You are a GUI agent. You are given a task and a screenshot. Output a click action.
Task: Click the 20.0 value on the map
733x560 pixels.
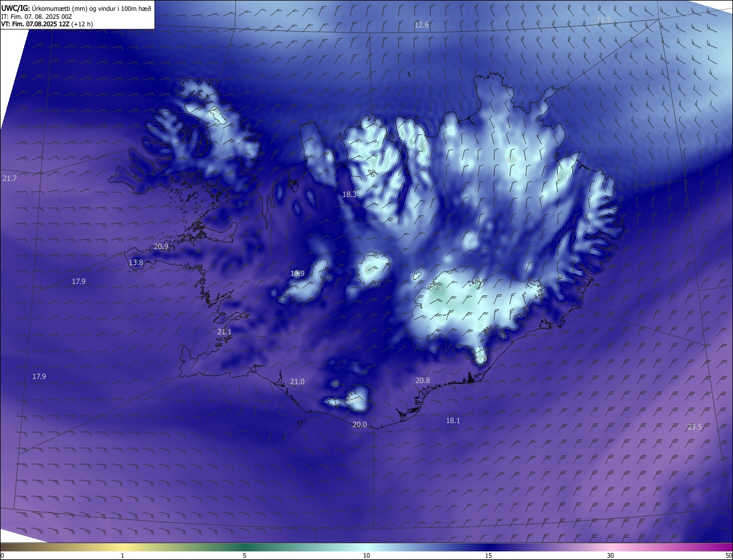pyautogui.click(x=360, y=425)
